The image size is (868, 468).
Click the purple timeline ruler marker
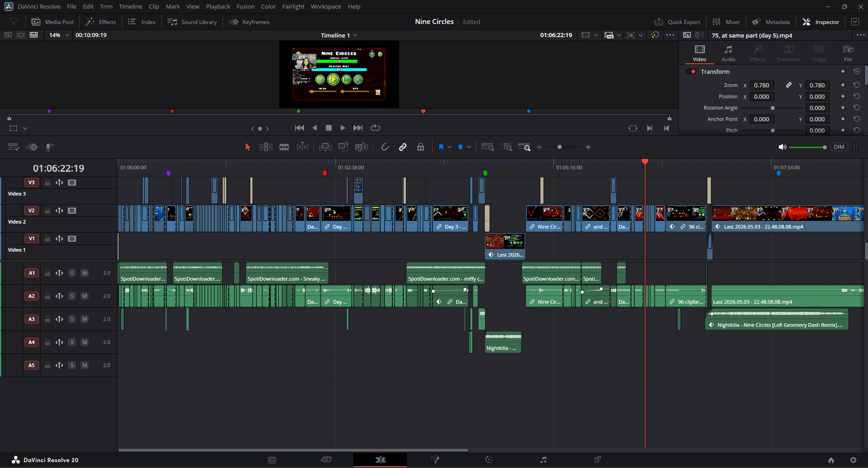(168, 173)
